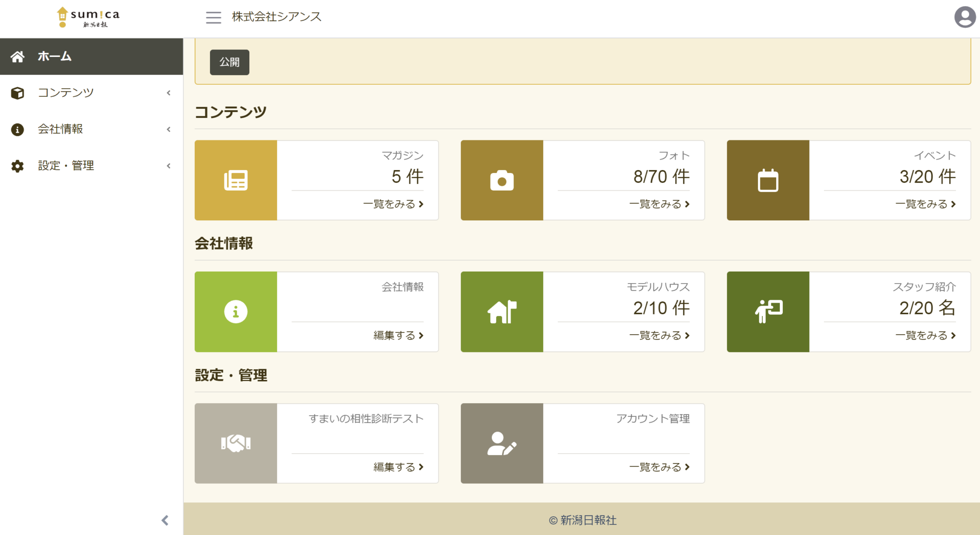Click the マガジン newspaper icon tile
This screenshot has width=980, height=535.
[236, 180]
